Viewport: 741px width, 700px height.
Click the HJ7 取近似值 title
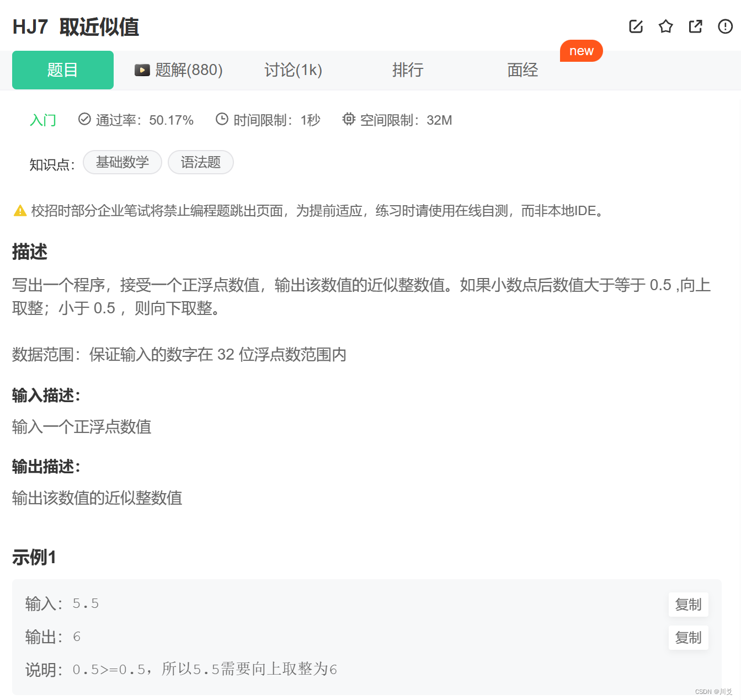coord(76,27)
